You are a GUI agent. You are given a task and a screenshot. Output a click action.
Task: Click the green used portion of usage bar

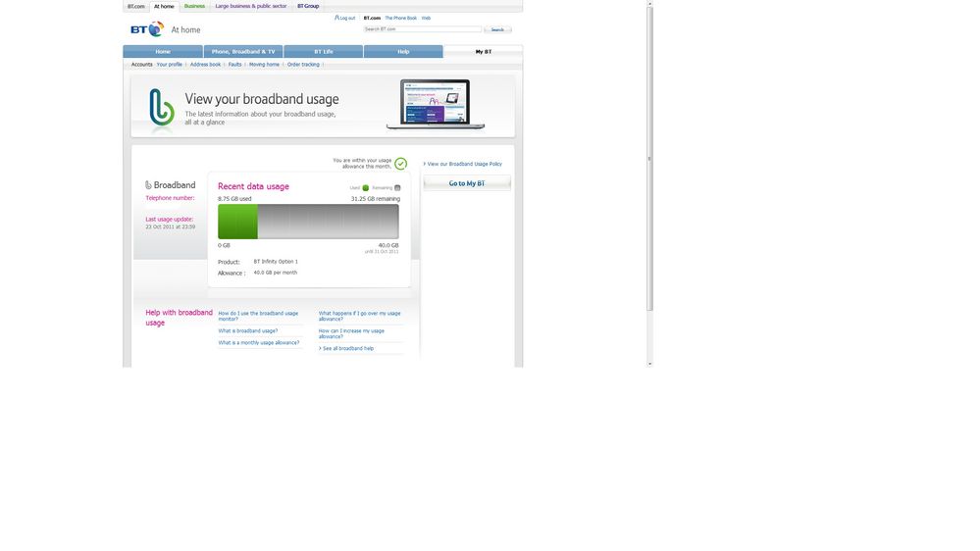pyautogui.click(x=237, y=222)
